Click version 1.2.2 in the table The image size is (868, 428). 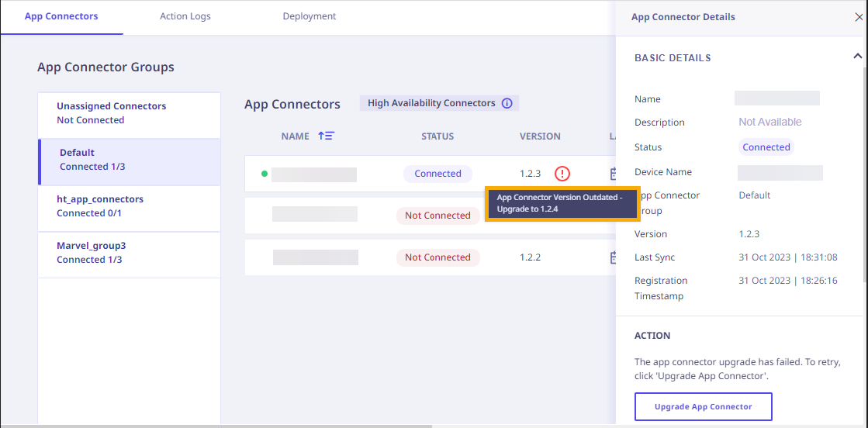(x=531, y=257)
